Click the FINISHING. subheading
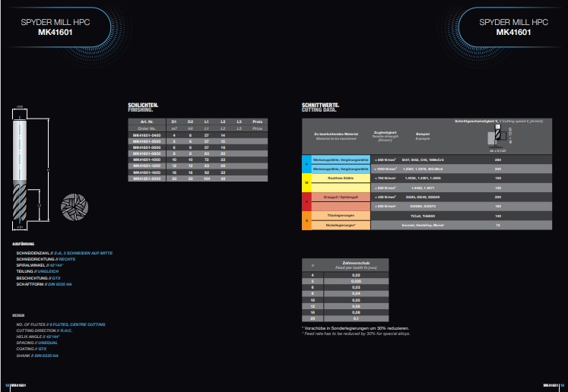 click(x=141, y=109)
